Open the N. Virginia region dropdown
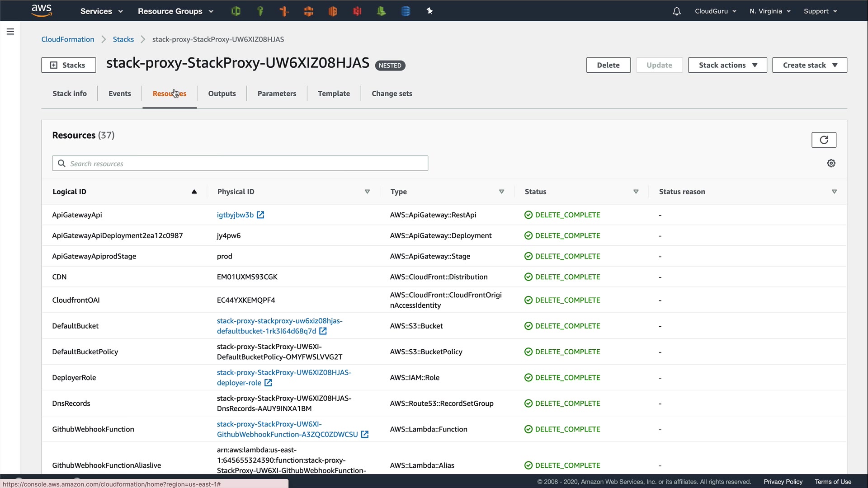This screenshot has height=488, width=868. (769, 11)
